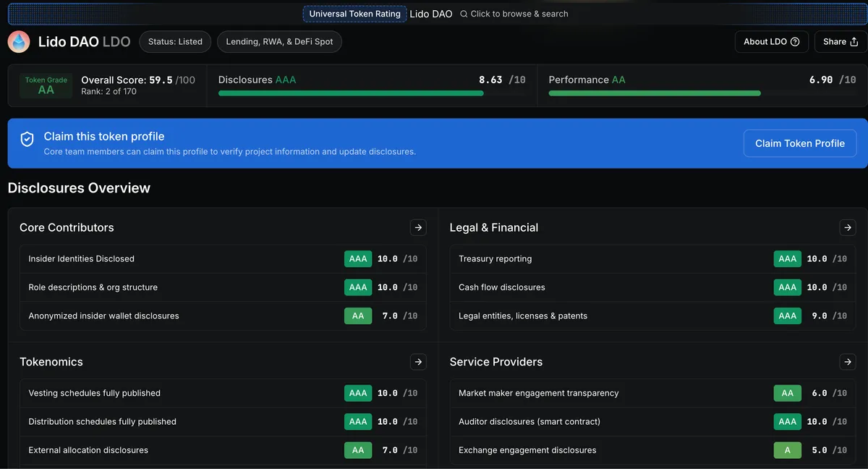Select Insider Identities Disclosed row
868x469 pixels.
click(223, 258)
